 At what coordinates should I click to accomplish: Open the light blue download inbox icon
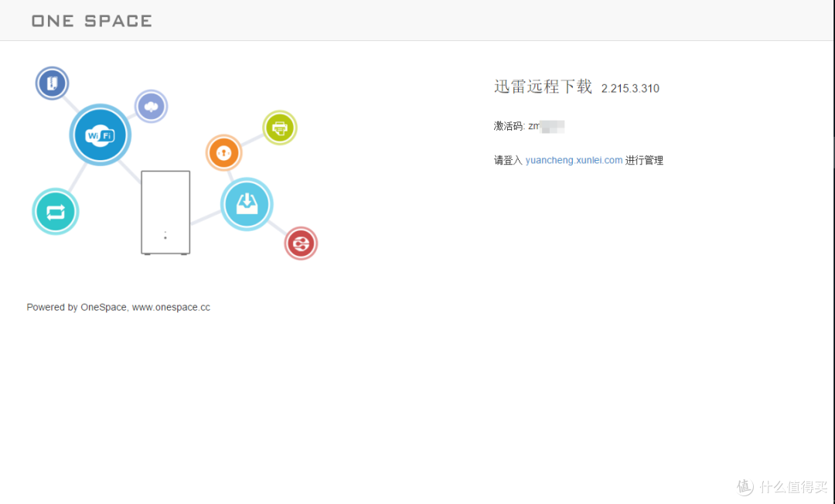coord(247,204)
